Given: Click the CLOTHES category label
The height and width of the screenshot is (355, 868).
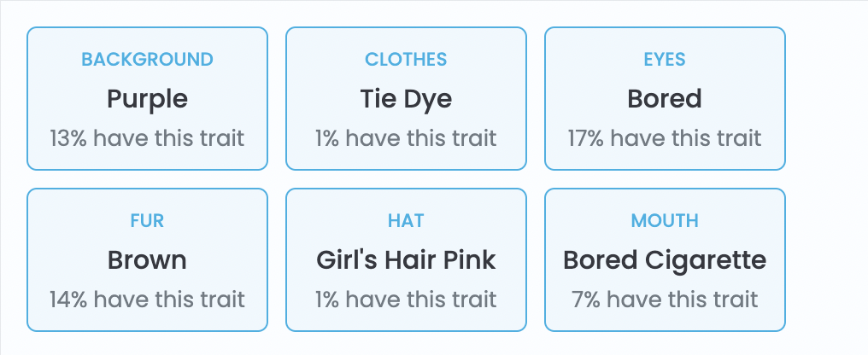Looking at the screenshot, I should click(406, 59).
